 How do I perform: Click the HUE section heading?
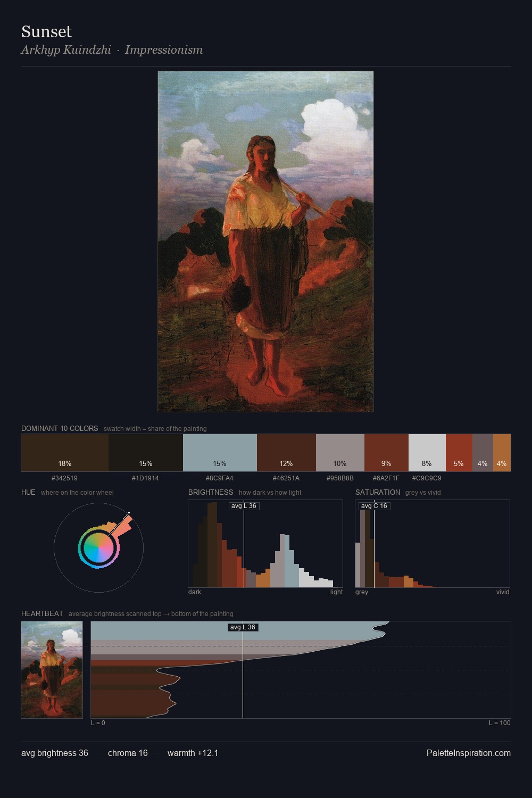click(x=28, y=492)
